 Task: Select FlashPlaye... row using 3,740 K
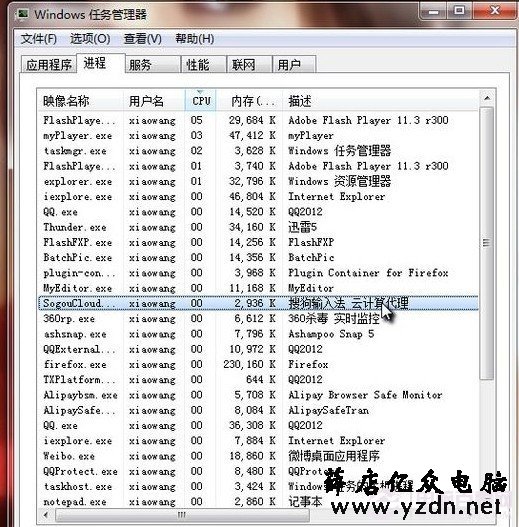[x=258, y=166]
